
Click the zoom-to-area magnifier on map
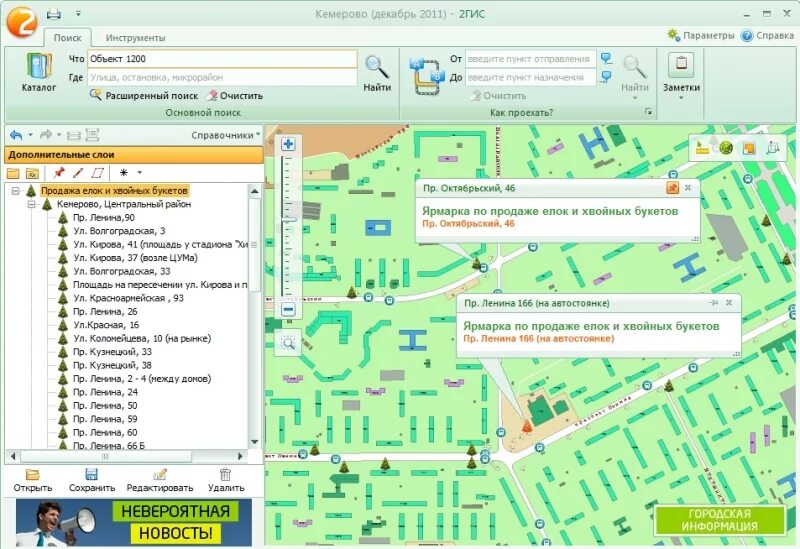point(288,343)
